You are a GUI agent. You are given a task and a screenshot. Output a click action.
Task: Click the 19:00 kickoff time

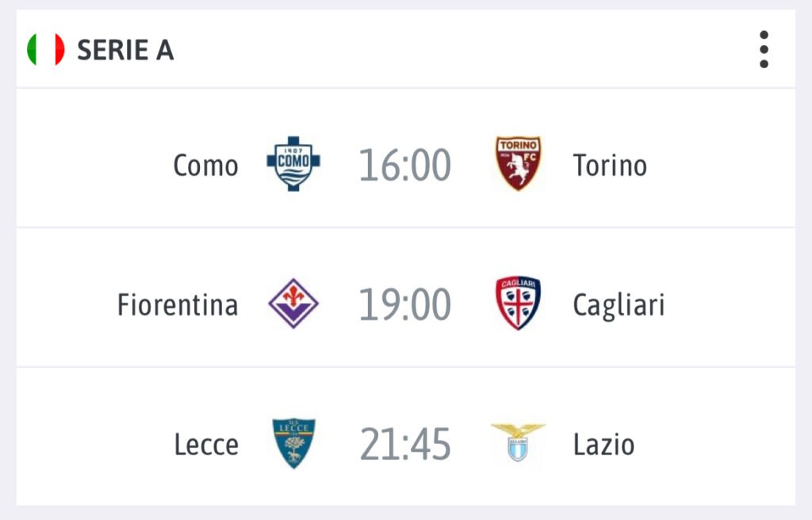tap(405, 305)
